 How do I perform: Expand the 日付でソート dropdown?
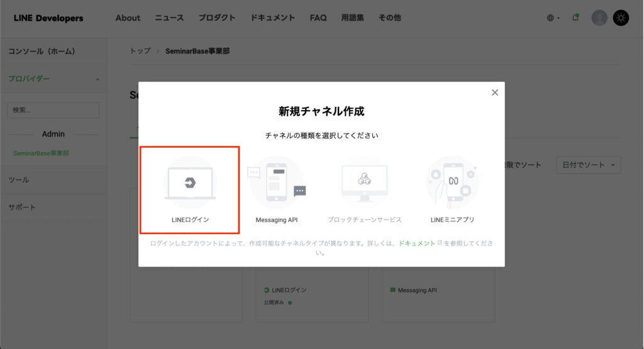point(588,165)
